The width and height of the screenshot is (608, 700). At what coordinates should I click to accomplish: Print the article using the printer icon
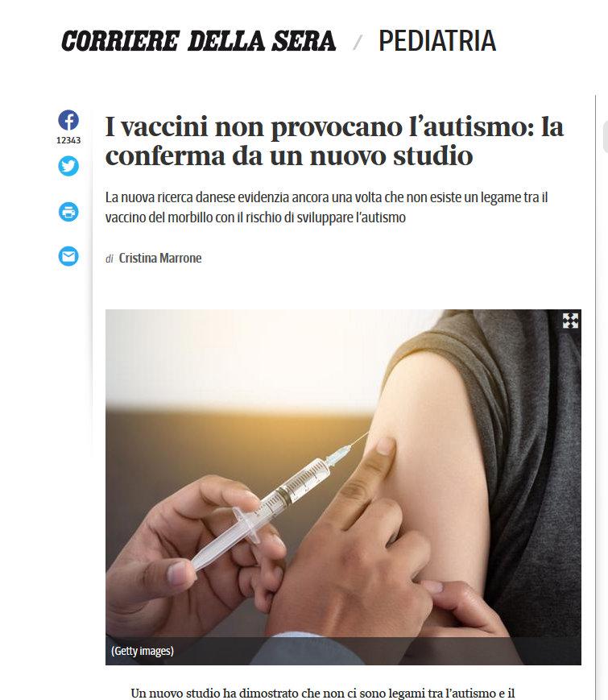click(68, 212)
